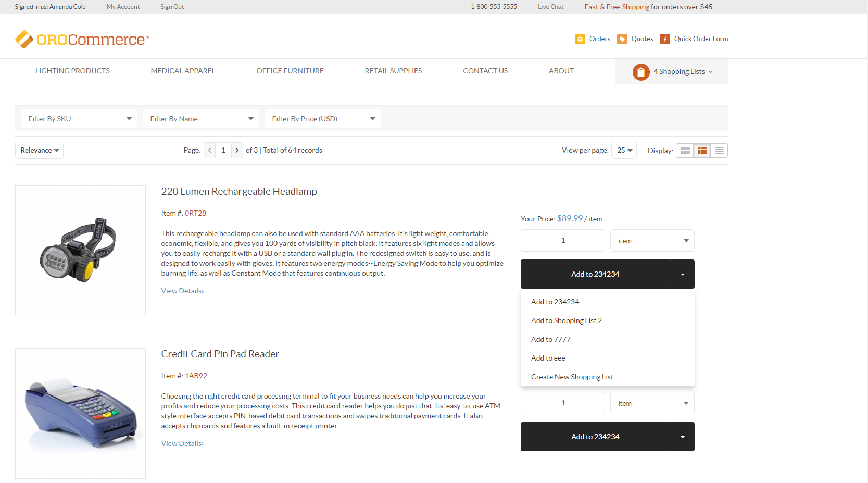Open Retail Supplies category
This screenshot has height=483, width=868.
click(393, 71)
